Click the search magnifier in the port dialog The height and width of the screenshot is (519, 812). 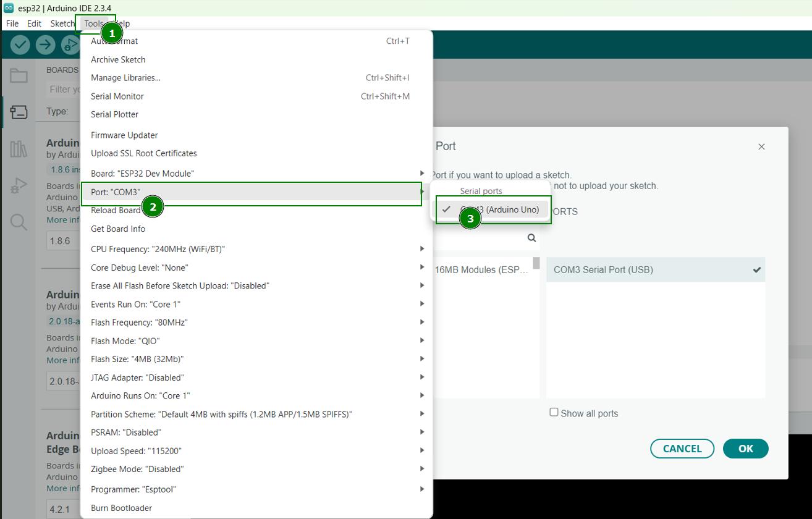(x=531, y=238)
